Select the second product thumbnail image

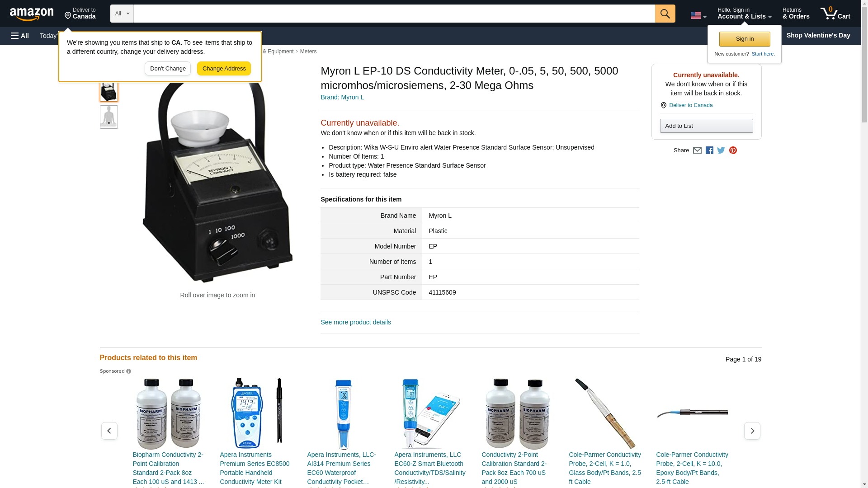pyautogui.click(x=108, y=117)
